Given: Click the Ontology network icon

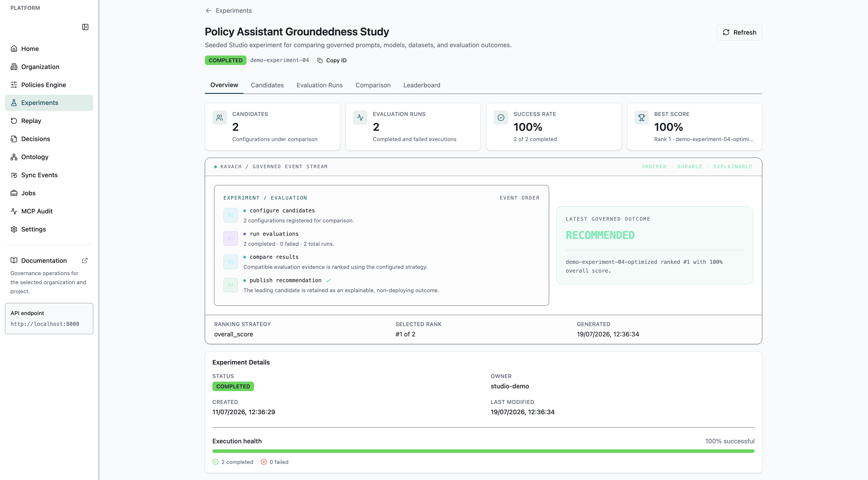Looking at the screenshot, I should (14, 157).
